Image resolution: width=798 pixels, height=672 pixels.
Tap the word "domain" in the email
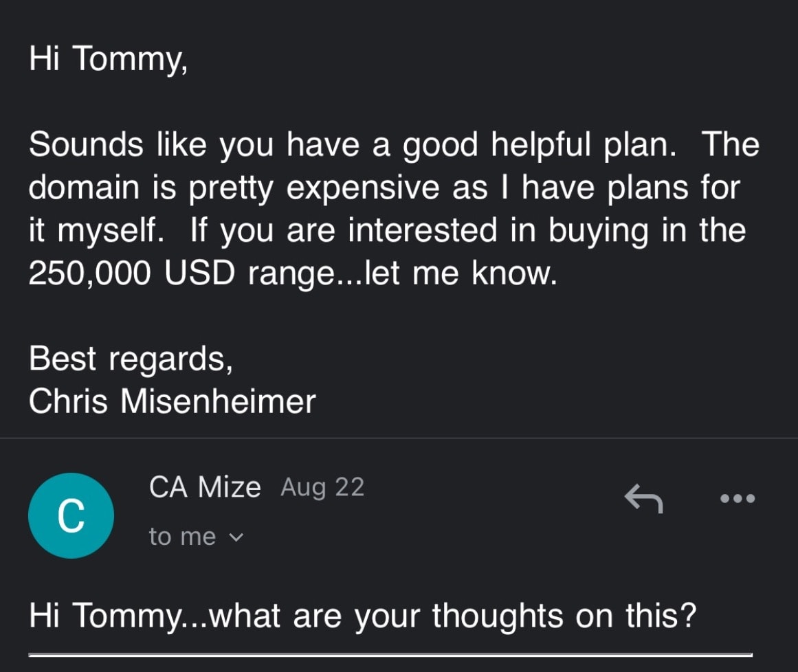[84, 187]
